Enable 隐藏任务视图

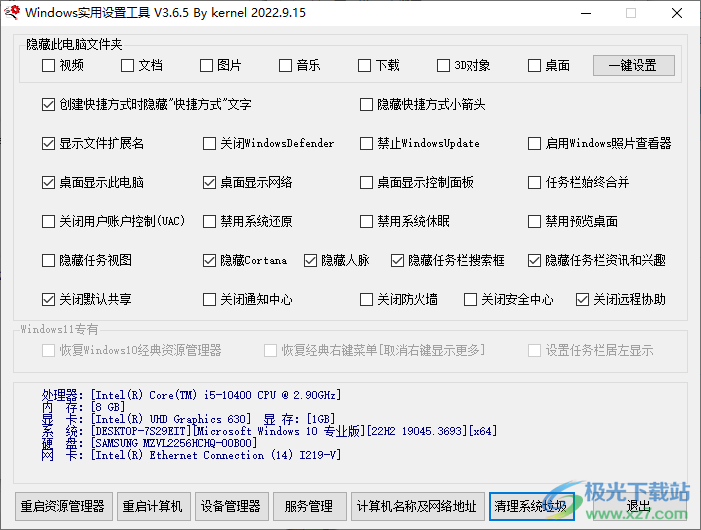(x=48, y=260)
